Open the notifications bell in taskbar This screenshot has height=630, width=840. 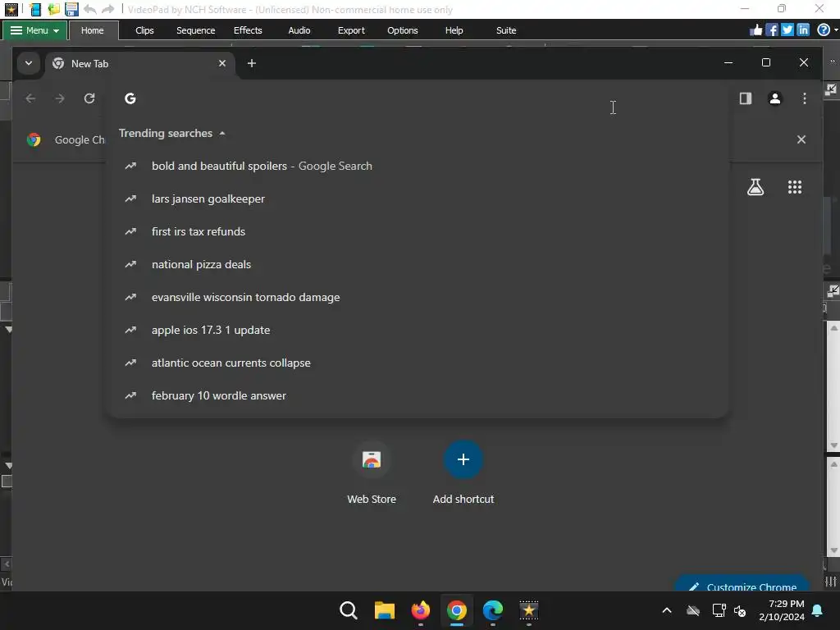[818, 610]
